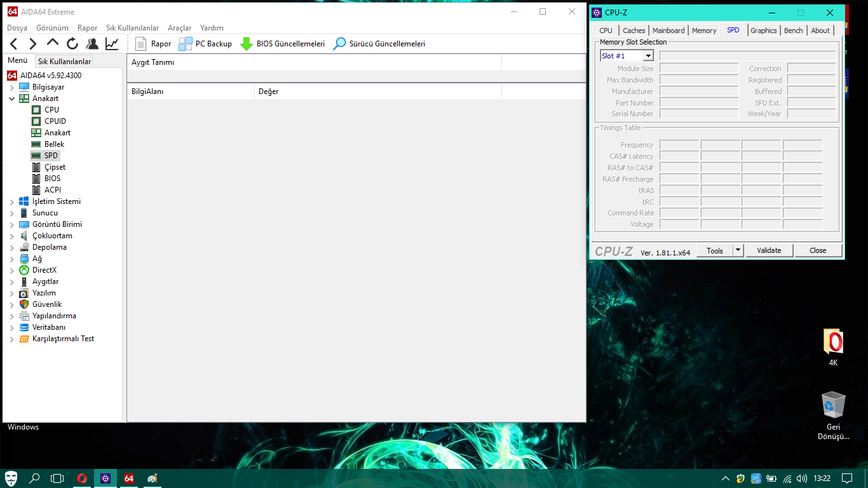Expand the Sunucu node
This screenshot has width=868, height=488.
(11, 213)
